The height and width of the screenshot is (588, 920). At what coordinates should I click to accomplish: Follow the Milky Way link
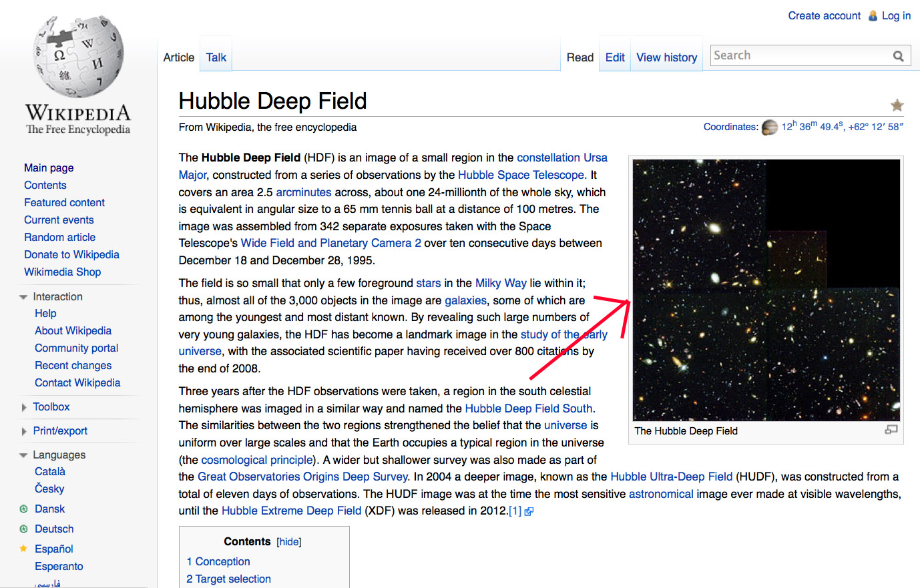pyautogui.click(x=501, y=283)
